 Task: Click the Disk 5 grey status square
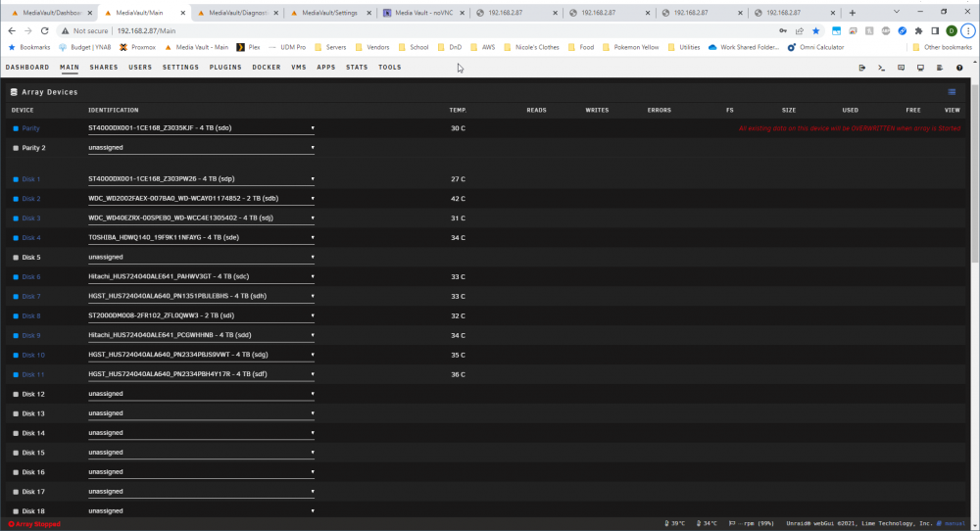click(16, 258)
